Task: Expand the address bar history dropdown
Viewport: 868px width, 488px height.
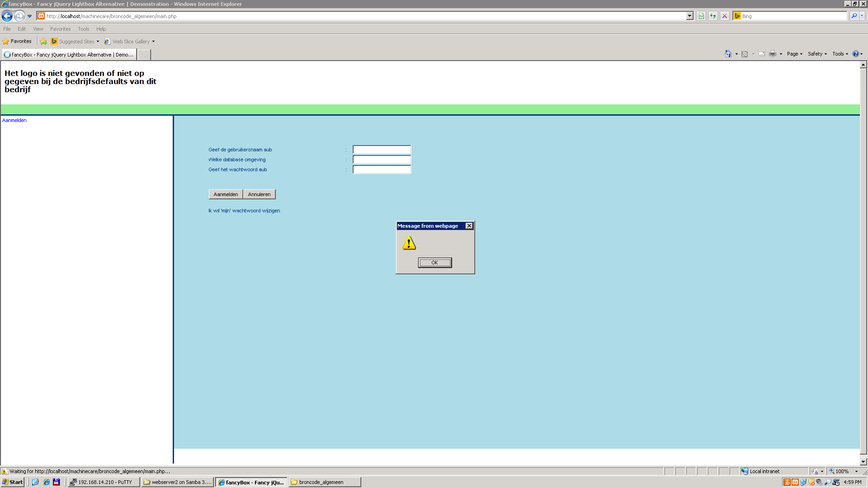Action: click(690, 16)
